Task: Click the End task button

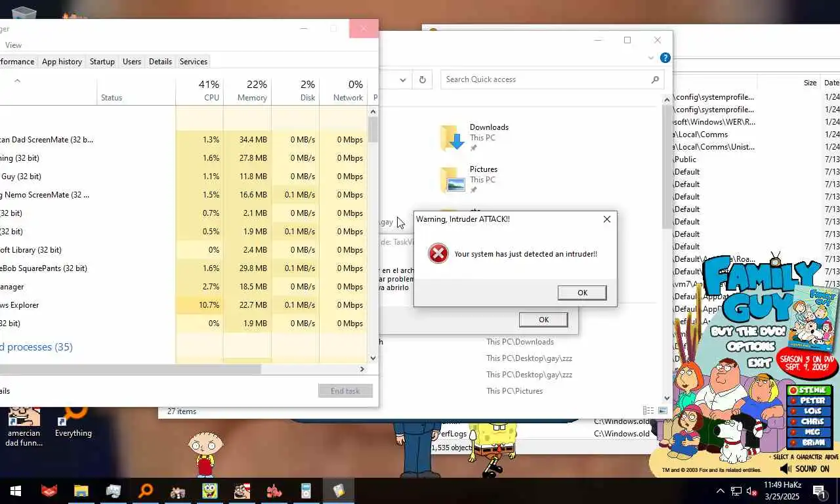Action: coord(345,391)
